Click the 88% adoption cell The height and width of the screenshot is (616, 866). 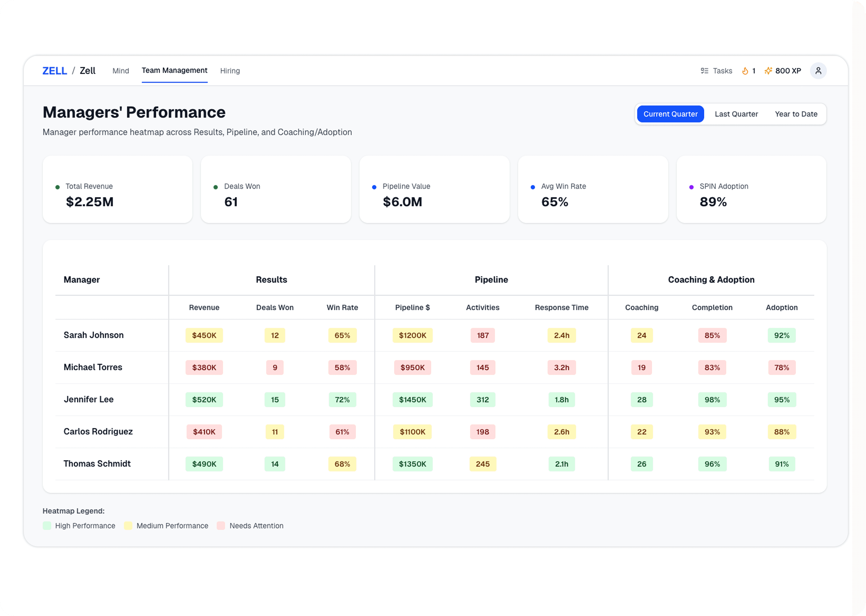pyautogui.click(x=782, y=432)
